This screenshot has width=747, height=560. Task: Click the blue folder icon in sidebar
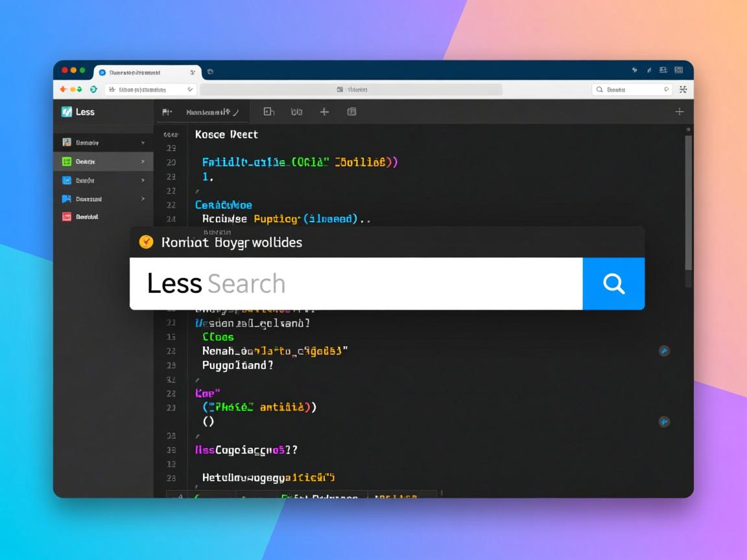coord(67,199)
